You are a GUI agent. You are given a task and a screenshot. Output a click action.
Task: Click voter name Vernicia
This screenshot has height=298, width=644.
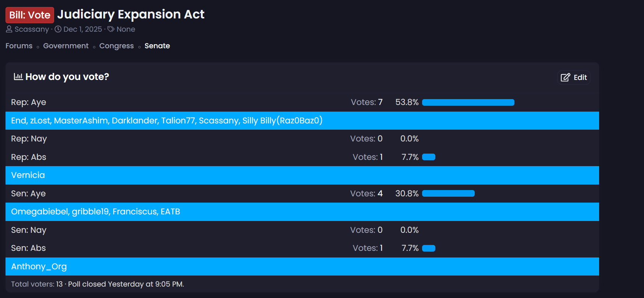tap(28, 175)
